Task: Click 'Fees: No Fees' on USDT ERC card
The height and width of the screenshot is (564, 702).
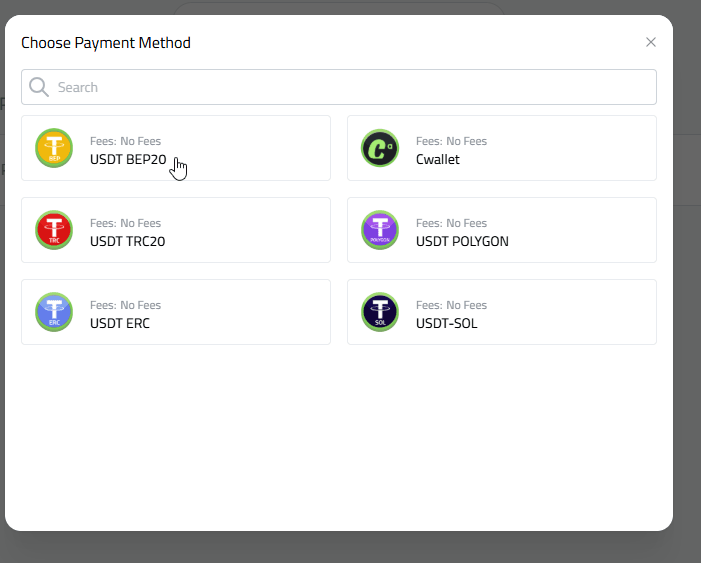Action: (x=125, y=305)
